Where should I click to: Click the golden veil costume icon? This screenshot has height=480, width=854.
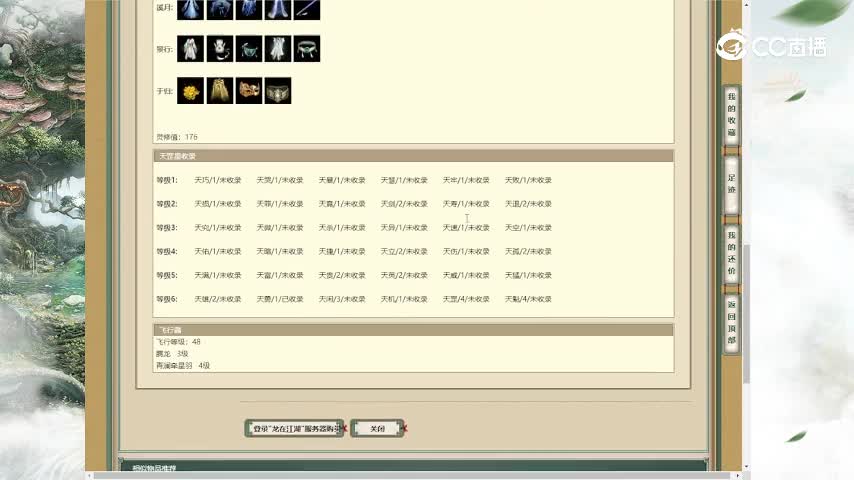220,90
